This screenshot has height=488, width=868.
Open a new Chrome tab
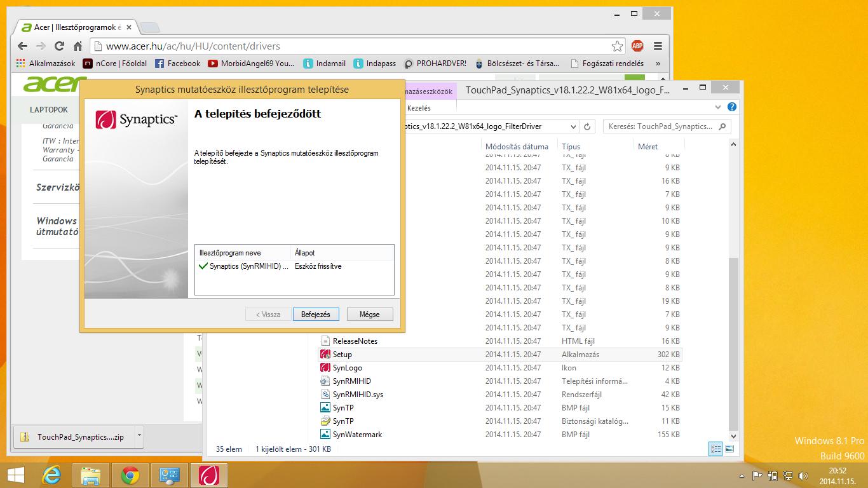[x=149, y=27]
